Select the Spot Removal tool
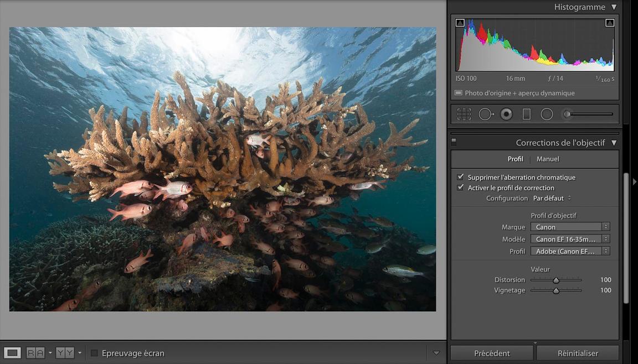 (x=486, y=114)
